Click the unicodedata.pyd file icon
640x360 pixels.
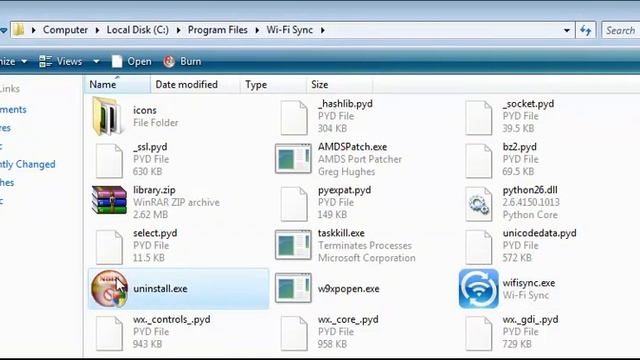(x=478, y=247)
